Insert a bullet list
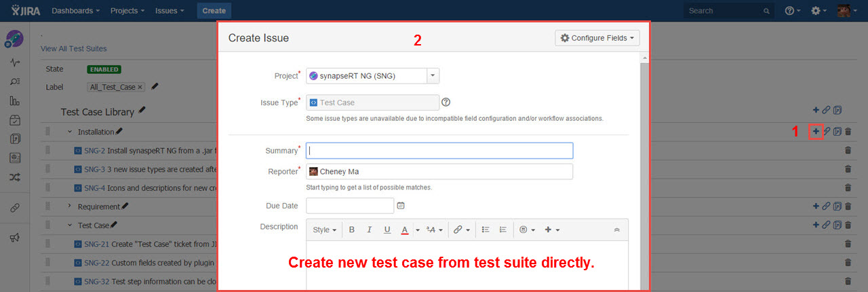Viewport: 868px width, 292px height. (486, 230)
